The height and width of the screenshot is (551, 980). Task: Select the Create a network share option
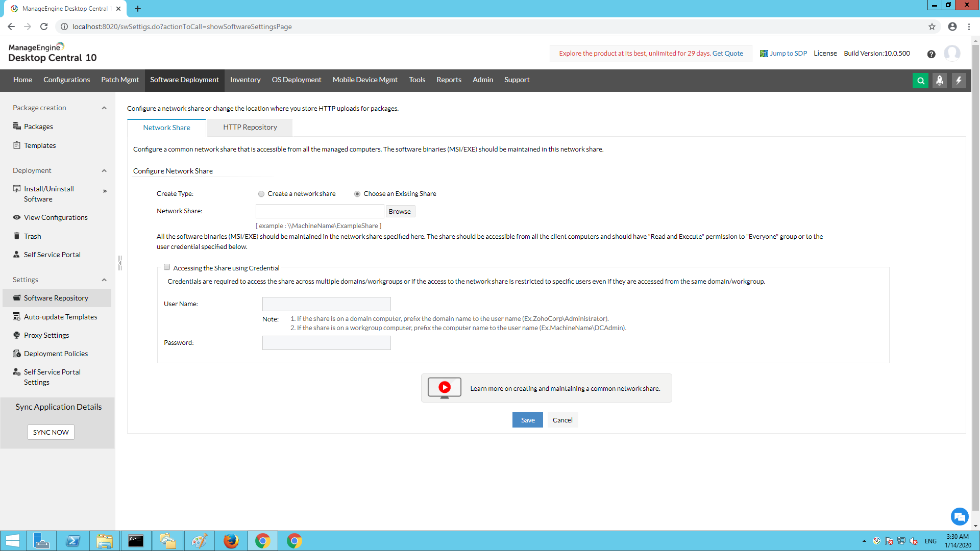tap(261, 194)
